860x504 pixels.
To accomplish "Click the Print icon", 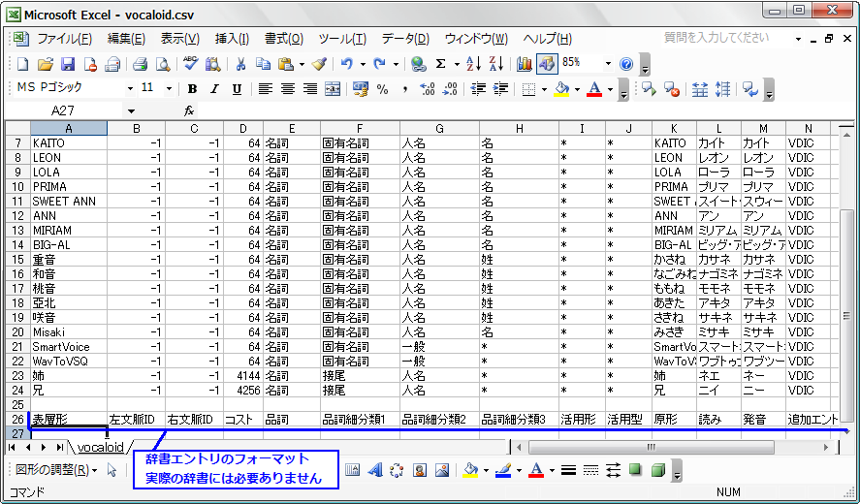I will point(140,64).
